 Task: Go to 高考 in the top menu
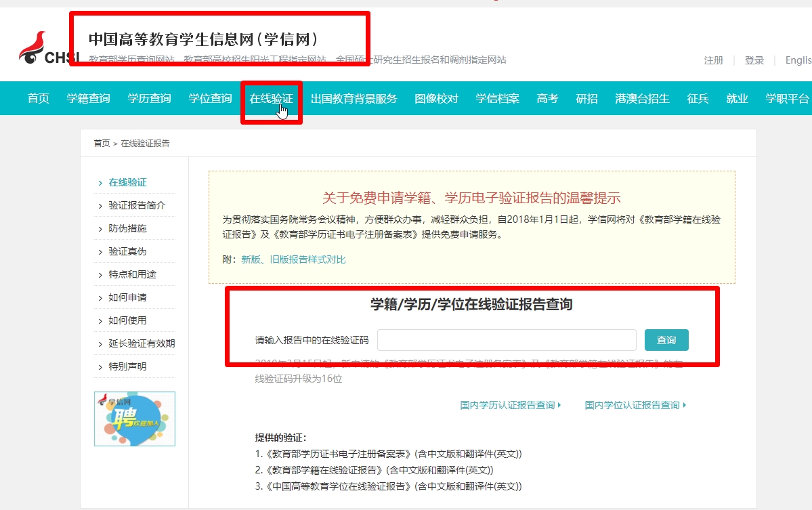547,98
